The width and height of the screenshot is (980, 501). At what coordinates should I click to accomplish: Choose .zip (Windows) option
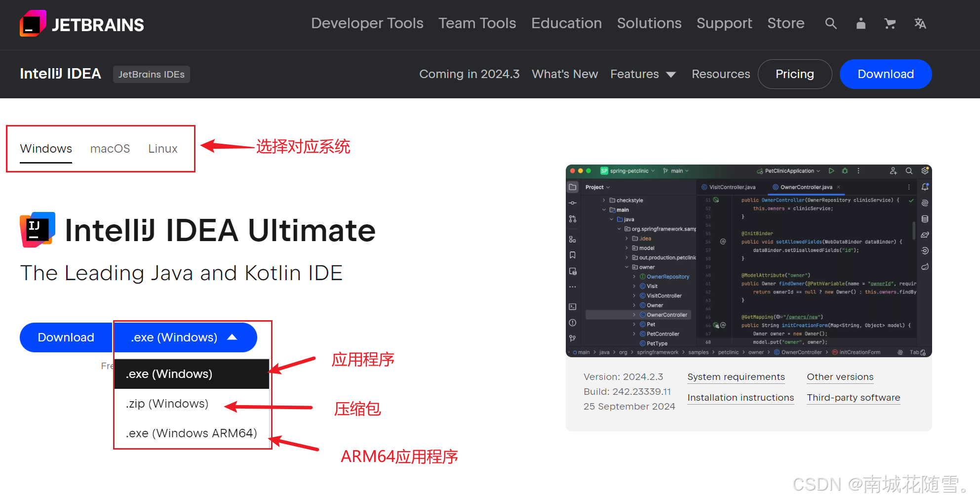(x=192, y=404)
